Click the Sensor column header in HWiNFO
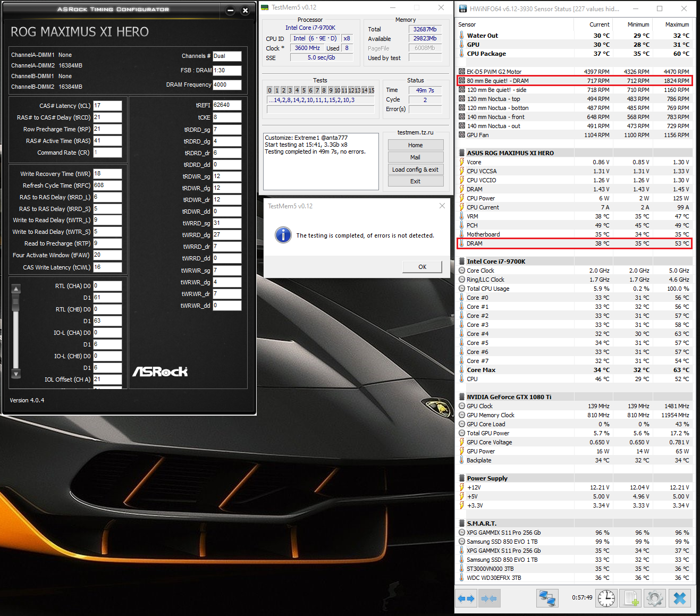Image resolution: width=700 pixels, height=616 pixels. [515, 24]
